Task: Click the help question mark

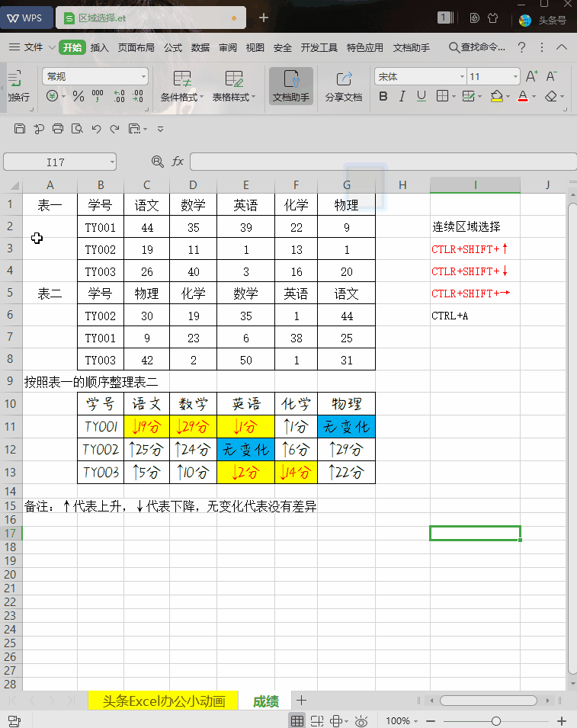Action: pyautogui.click(x=522, y=47)
